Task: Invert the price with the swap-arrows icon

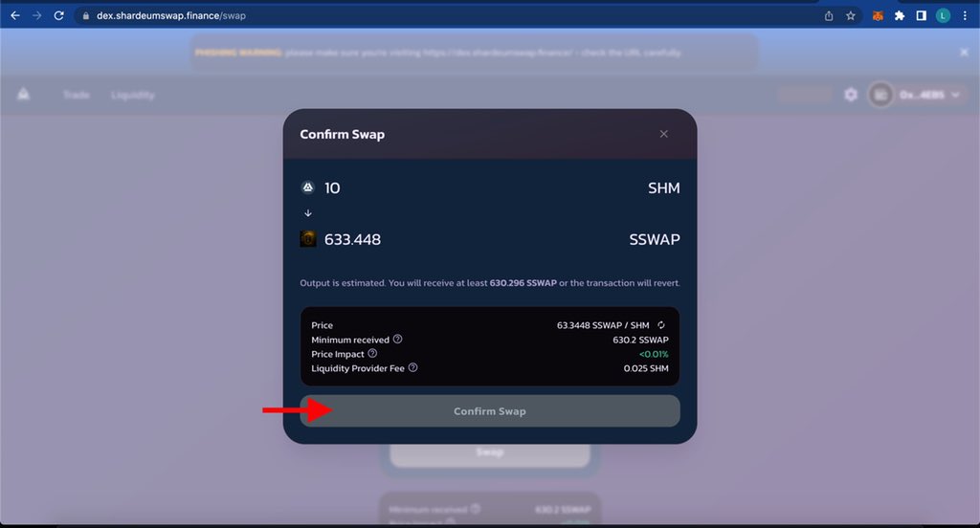Action: pos(661,325)
